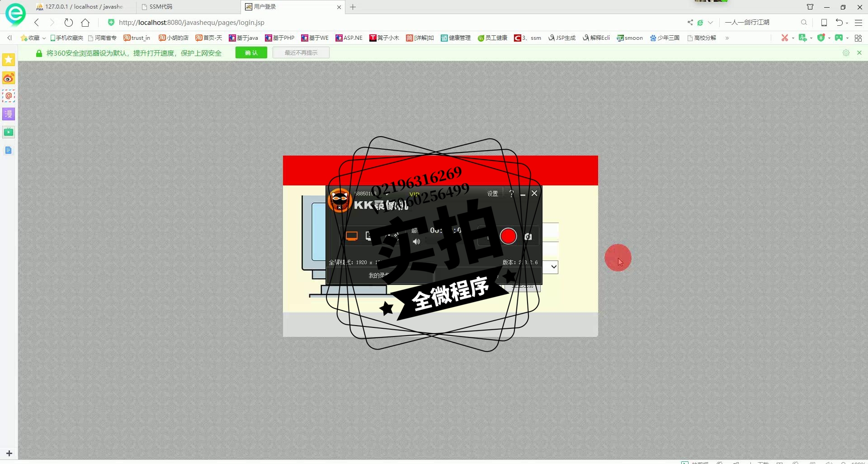Open a new tab with plus button

tap(353, 7)
